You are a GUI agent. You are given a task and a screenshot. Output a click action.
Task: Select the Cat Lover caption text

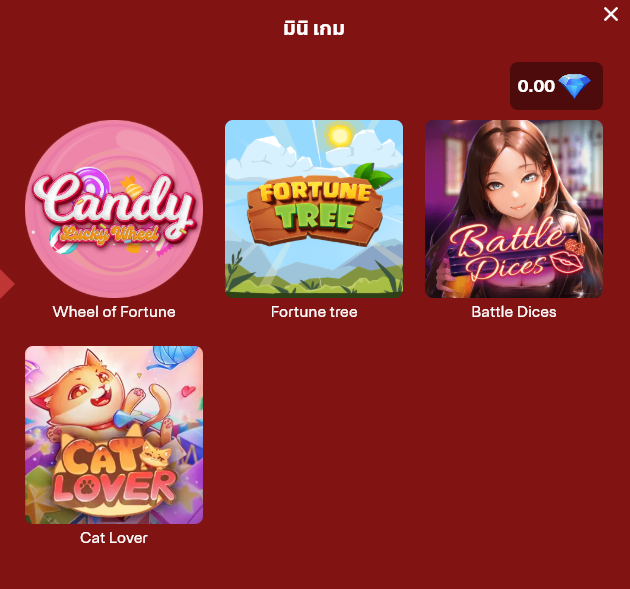(114, 538)
